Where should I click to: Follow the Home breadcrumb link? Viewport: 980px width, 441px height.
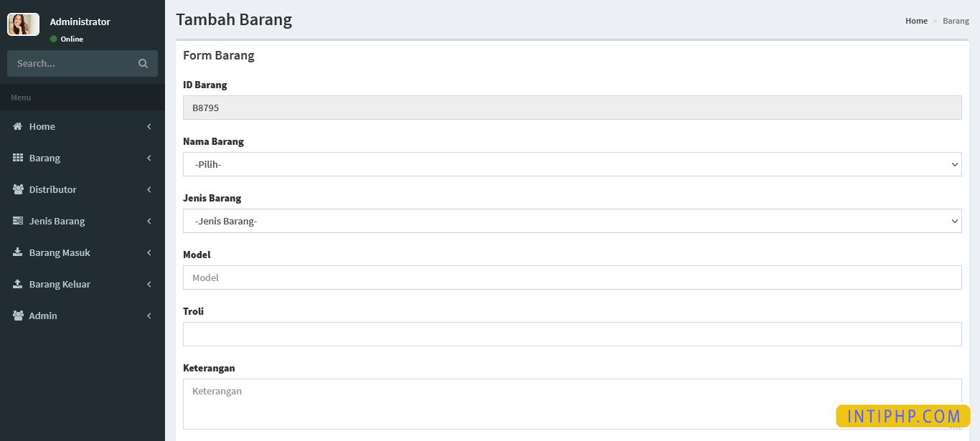916,21
